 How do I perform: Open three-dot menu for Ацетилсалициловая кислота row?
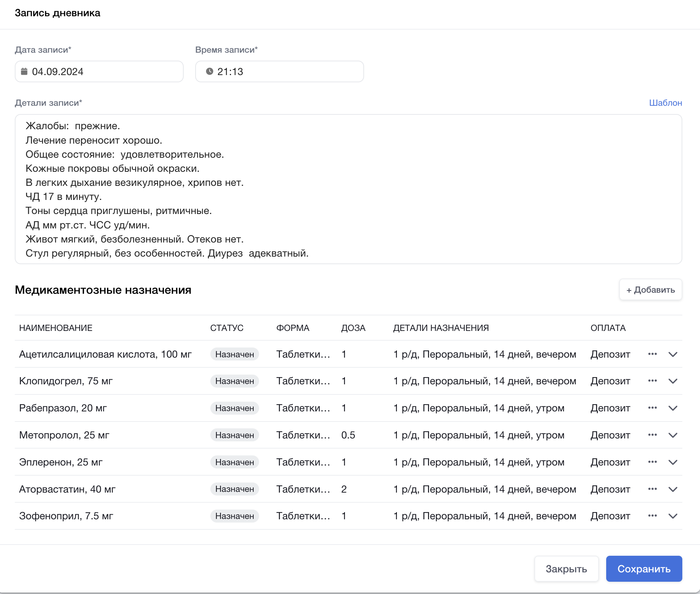(652, 354)
